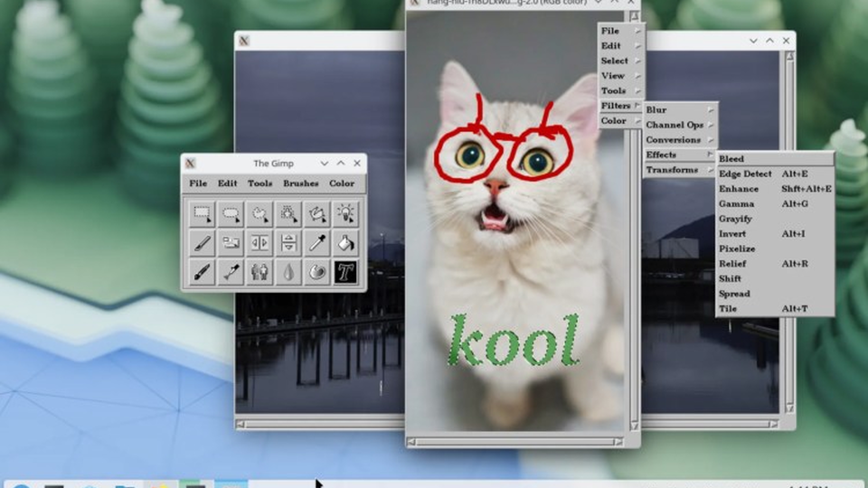Image resolution: width=868 pixels, height=488 pixels.
Task: Expand the Channel Ops submenu
Action: coord(680,125)
